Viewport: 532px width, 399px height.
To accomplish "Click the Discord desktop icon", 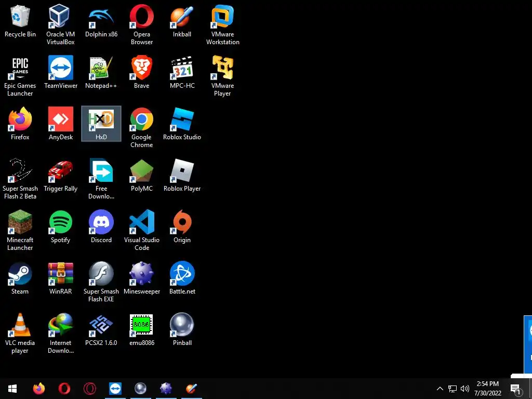I will pos(101,227).
